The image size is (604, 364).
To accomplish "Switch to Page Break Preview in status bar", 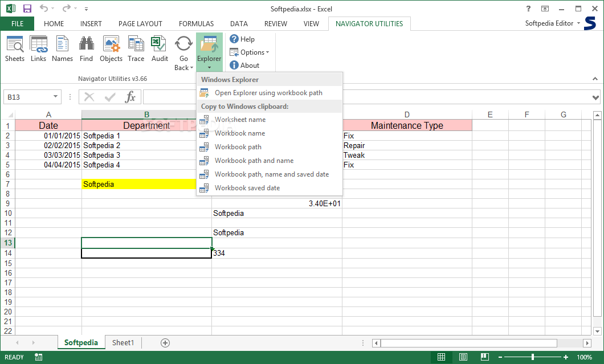I will click(x=484, y=357).
